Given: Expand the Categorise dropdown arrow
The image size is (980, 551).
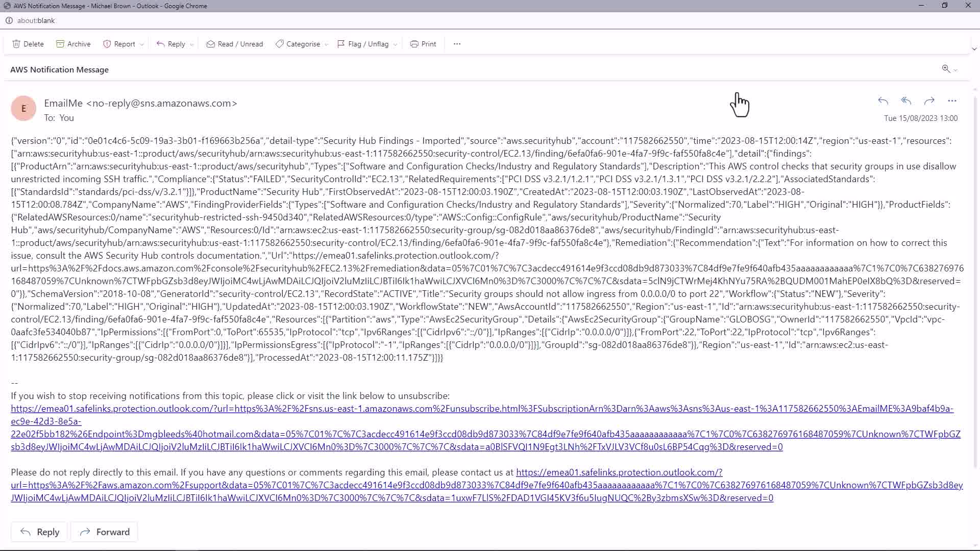Looking at the screenshot, I should pyautogui.click(x=326, y=44).
